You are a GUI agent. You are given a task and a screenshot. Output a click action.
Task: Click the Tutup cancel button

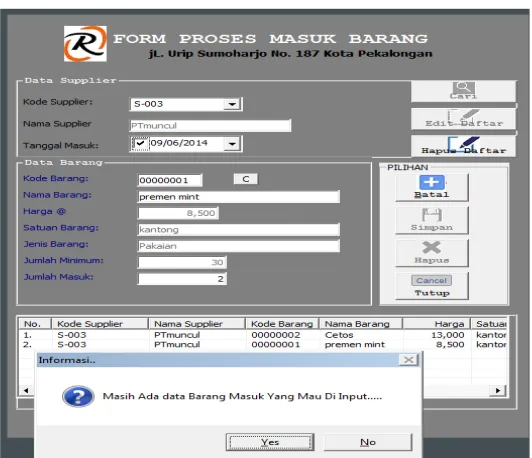[432, 286]
